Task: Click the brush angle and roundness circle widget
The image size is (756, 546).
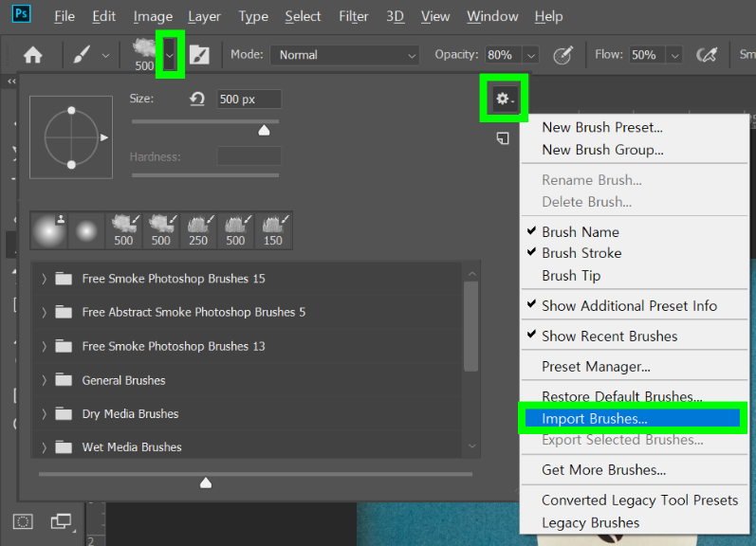Action: (71, 137)
